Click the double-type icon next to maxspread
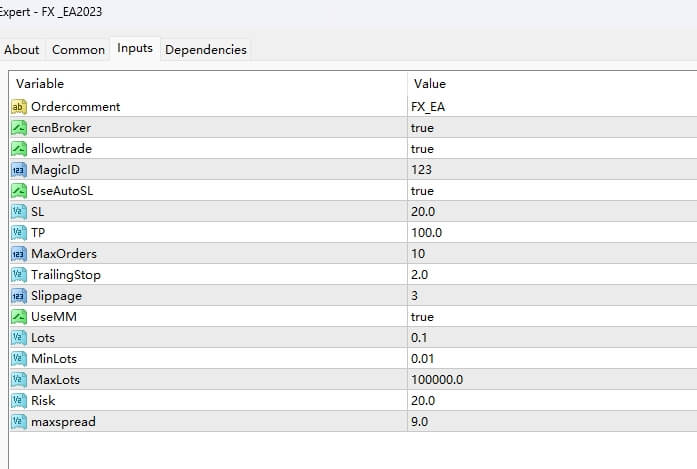 tap(19, 421)
